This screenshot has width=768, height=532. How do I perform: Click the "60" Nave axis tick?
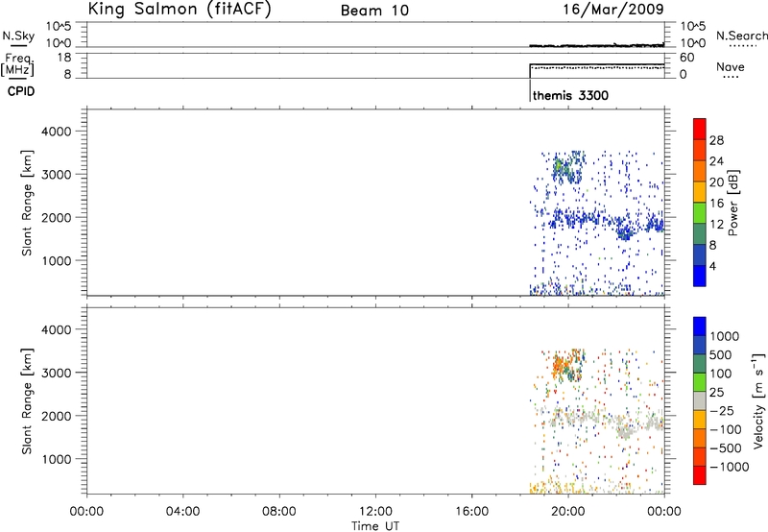pos(687,58)
